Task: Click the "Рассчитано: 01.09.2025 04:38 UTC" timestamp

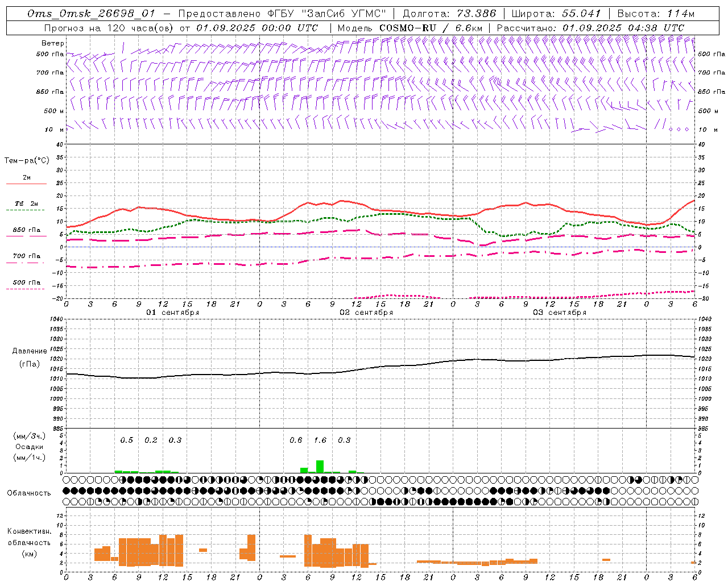Action: [x=590, y=28]
